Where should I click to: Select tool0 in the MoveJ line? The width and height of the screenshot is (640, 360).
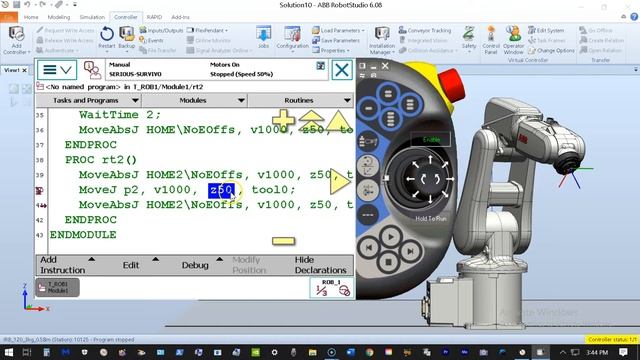tap(269, 190)
